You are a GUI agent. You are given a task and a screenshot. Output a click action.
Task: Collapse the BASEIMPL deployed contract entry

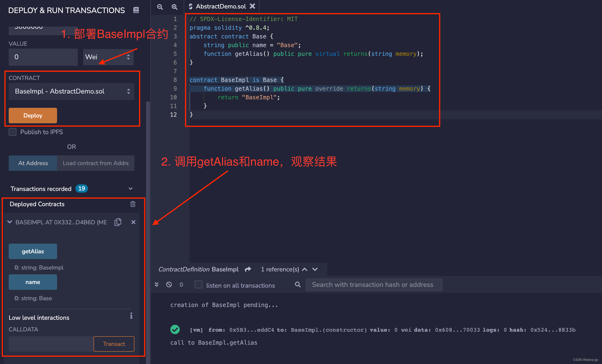point(10,222)
